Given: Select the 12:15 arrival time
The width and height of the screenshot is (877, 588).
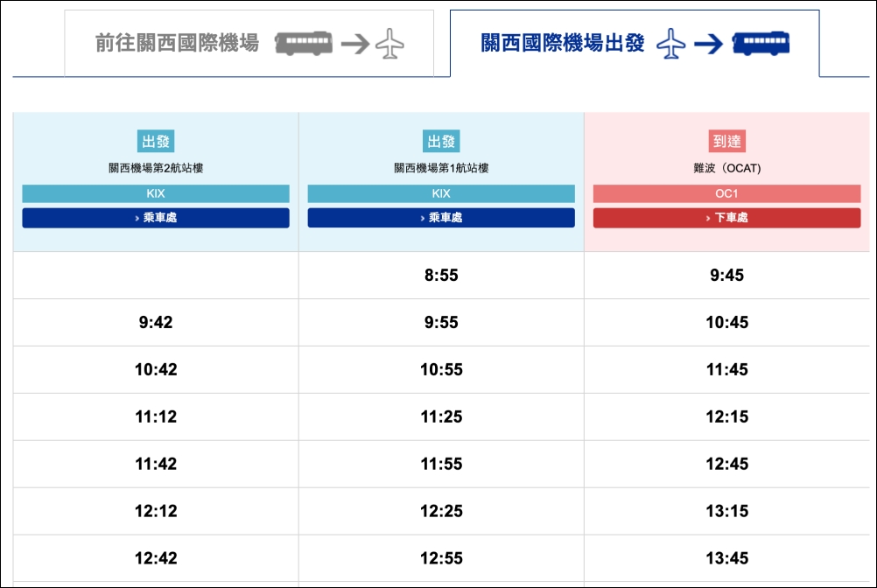Looking at the screenshot, I should pos(727,416).
